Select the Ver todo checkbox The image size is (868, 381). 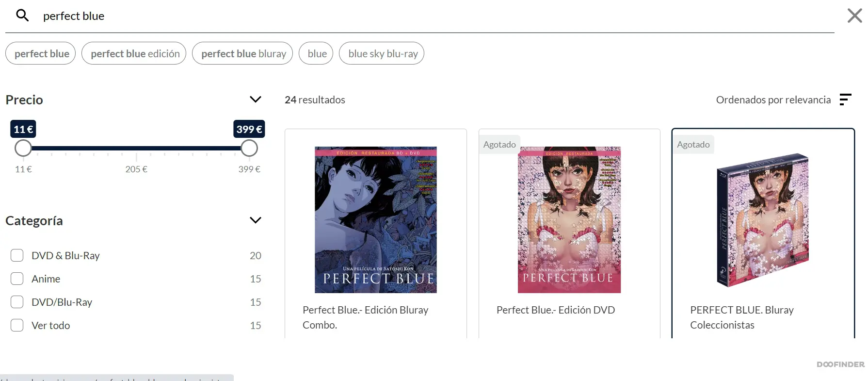[x=17, y=325]
